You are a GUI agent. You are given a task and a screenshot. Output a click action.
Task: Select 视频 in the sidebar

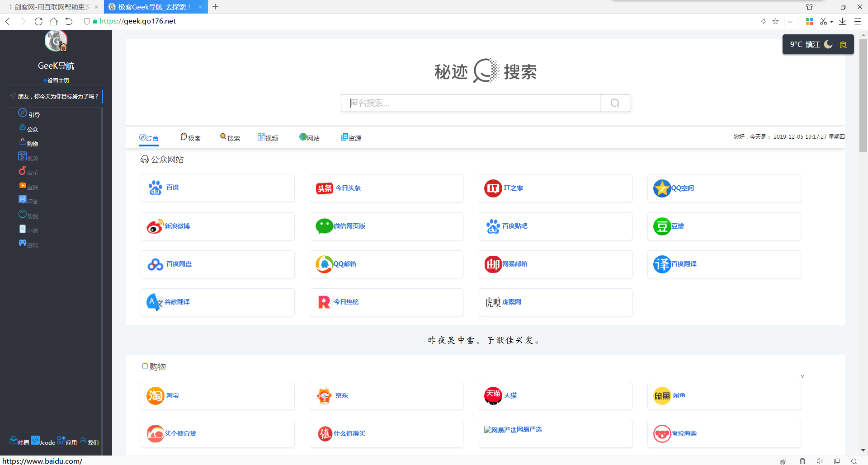pyautogui.click(x=28, y=157)
